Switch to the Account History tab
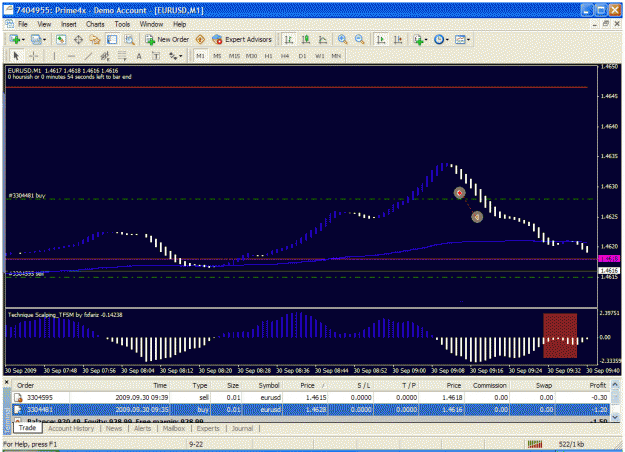 click(71, 428)
